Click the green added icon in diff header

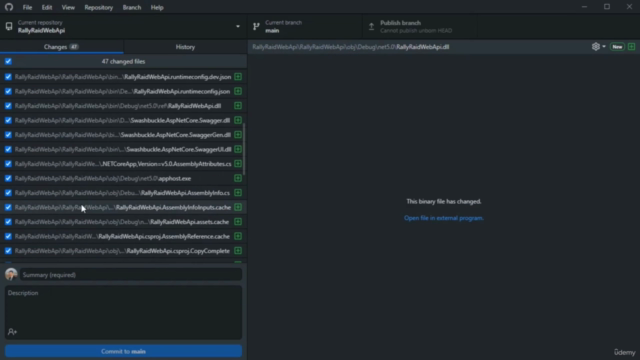pos(631,47)
